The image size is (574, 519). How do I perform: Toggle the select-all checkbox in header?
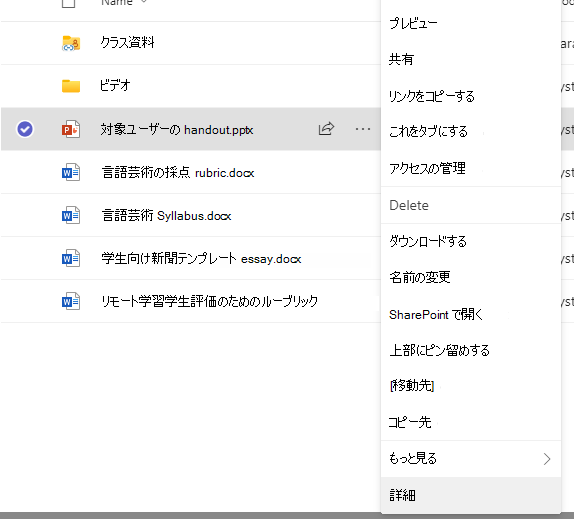click(x=68, y=3)
